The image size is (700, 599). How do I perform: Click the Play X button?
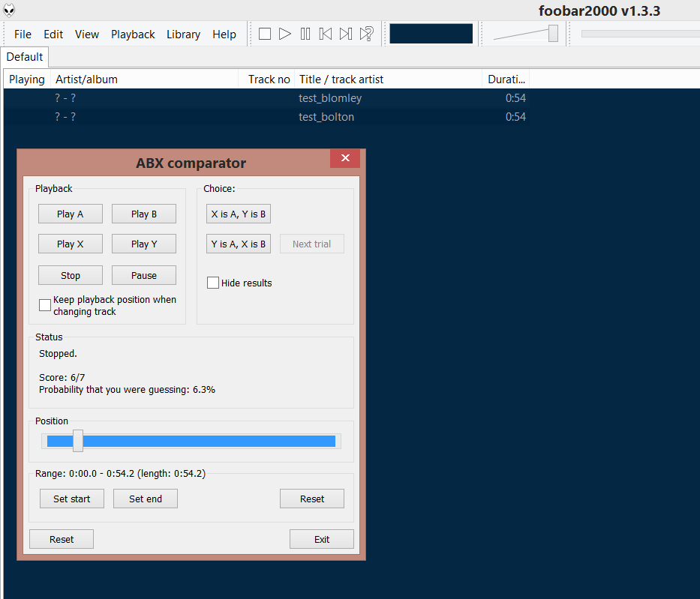[x=70, y=244]
